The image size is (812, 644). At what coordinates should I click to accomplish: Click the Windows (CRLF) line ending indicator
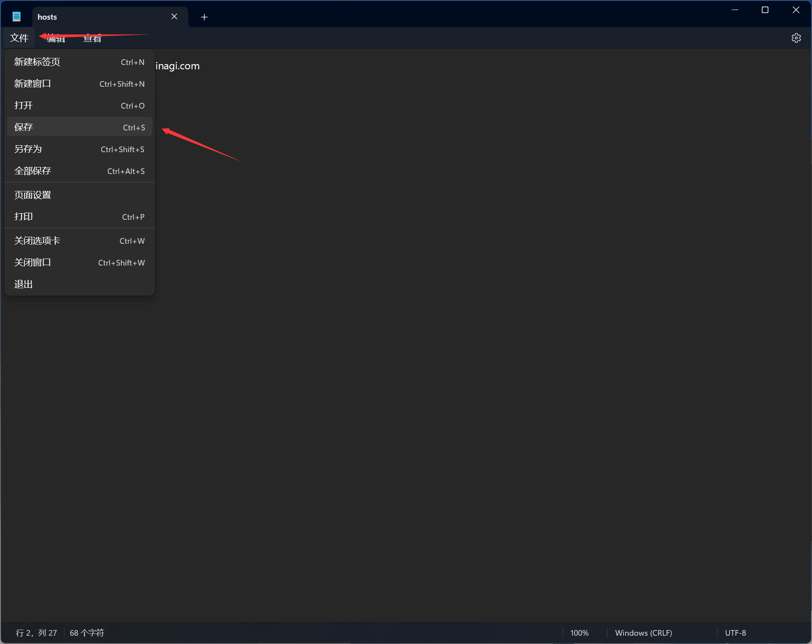coord(644,633)
